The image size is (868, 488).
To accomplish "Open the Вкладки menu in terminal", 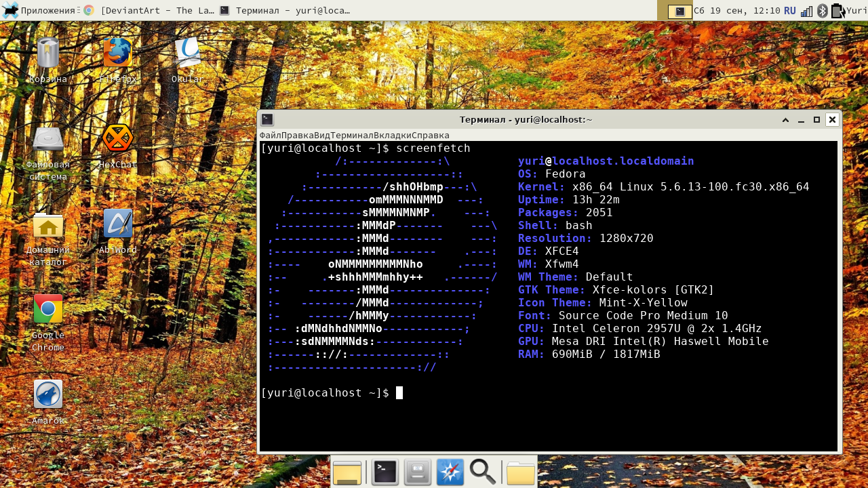I will tap(392, 135).
